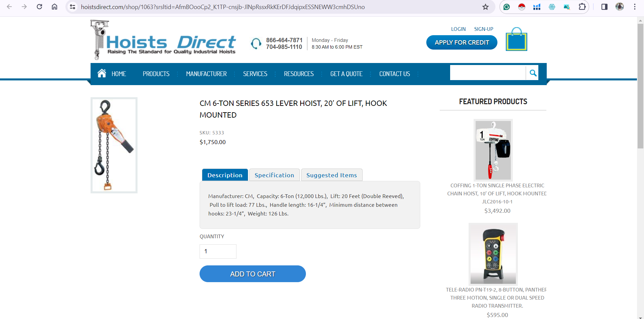Click the product title CM 6-TON SERIES 653
The image size is (644, 319).
pos(293,109)
